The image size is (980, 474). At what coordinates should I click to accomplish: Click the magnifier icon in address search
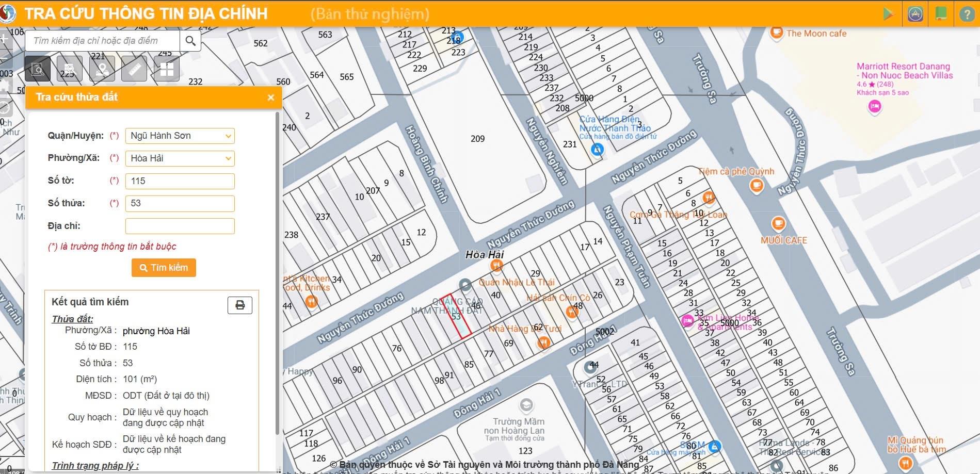click(x=190, y=41)
